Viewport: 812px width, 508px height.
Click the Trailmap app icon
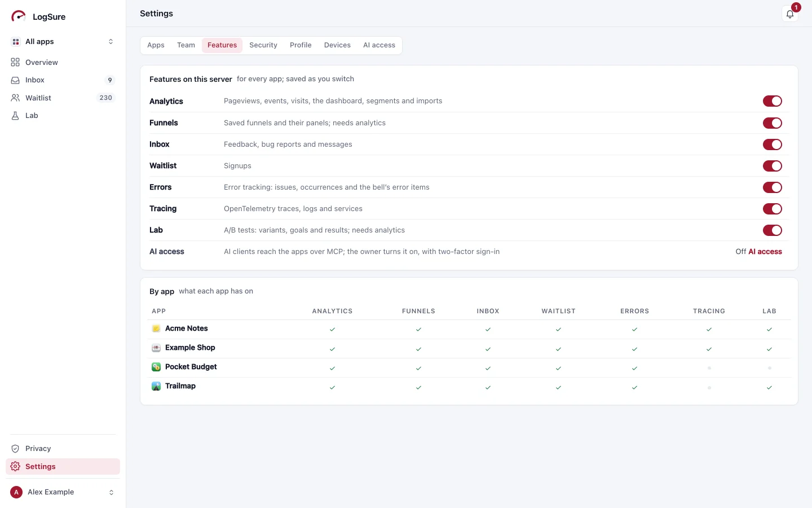pos(156,386)
